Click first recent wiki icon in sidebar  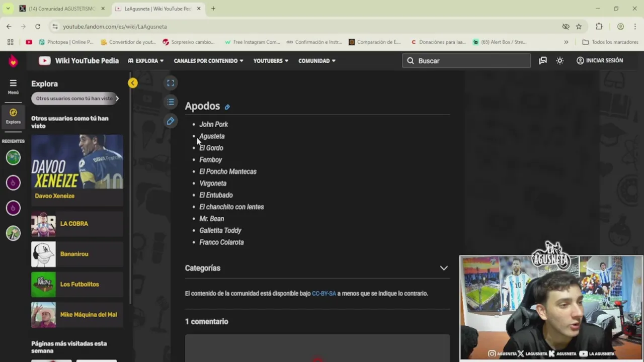13,157
